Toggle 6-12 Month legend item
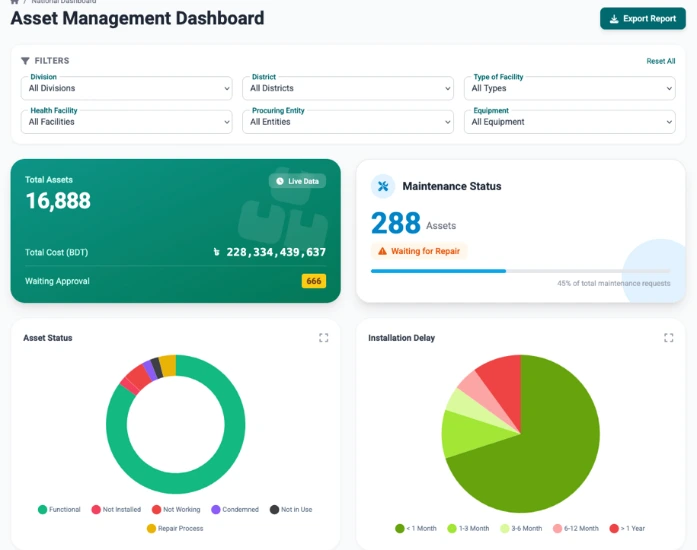This screenshot has width=697, height=550. [576, 529]
